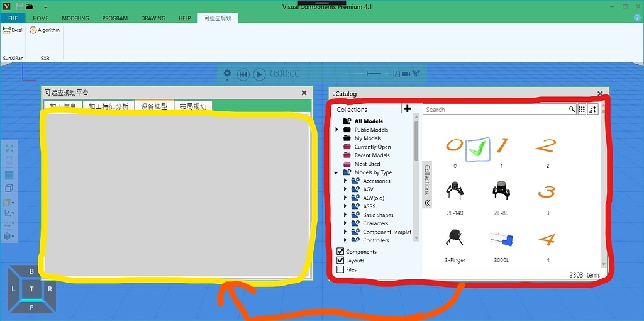Expand the Characters folder
644x321 pixels.
pos(345,223)
